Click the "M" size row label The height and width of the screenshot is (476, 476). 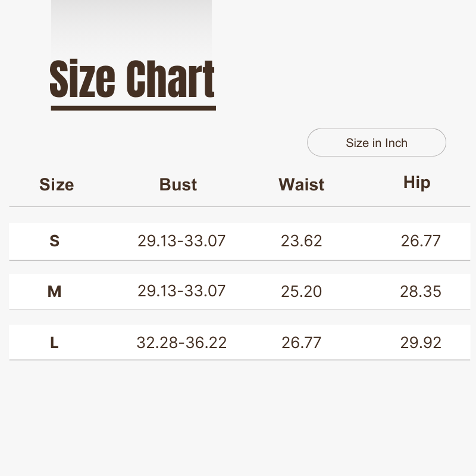point(55,292)
